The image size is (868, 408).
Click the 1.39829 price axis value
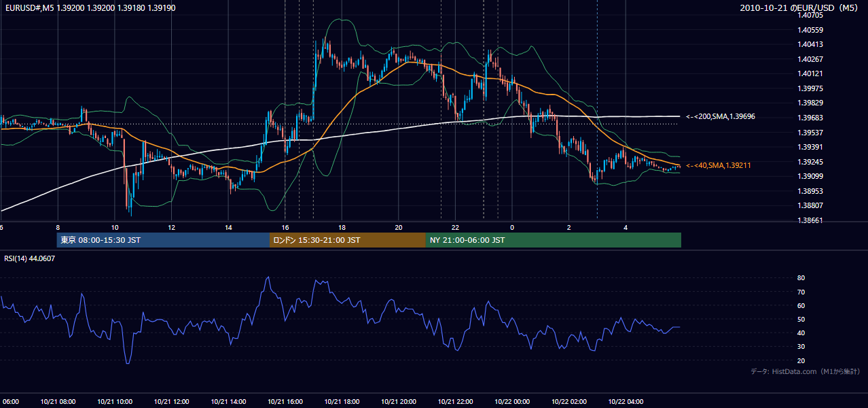(810, 103)
